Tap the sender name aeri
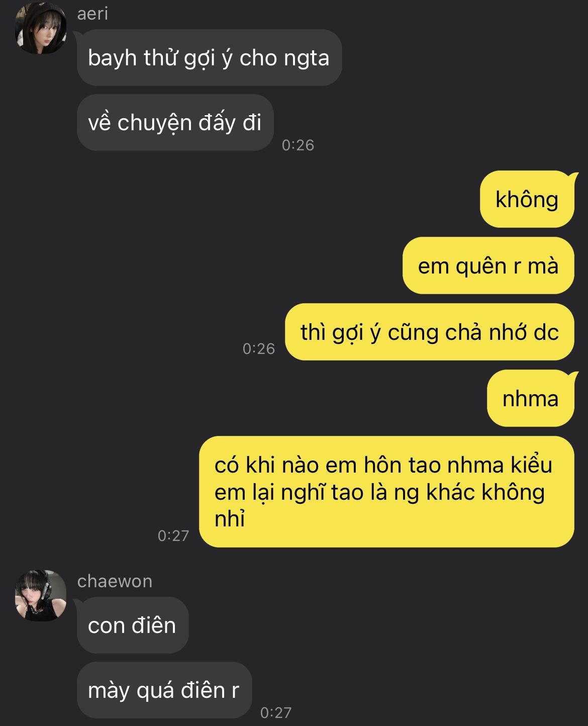The height and width of the screenshot is (726, 588). 92,14
